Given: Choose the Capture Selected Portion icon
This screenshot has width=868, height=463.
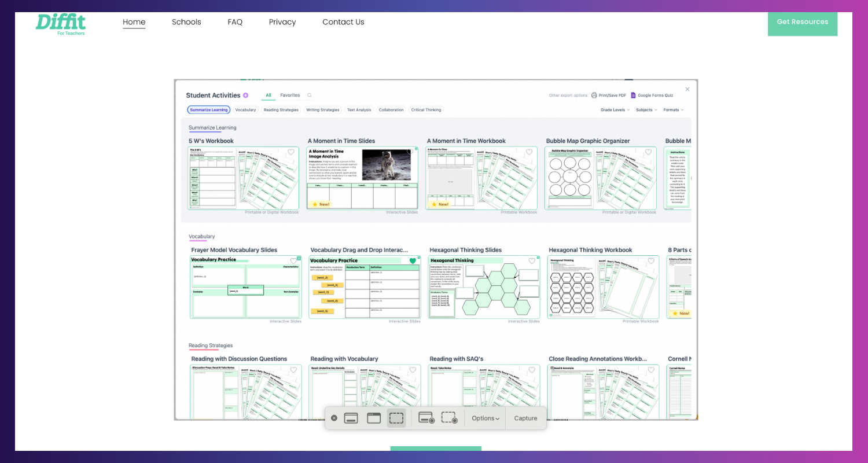Looking at the screenshot, I should click(x=396, y=418).
